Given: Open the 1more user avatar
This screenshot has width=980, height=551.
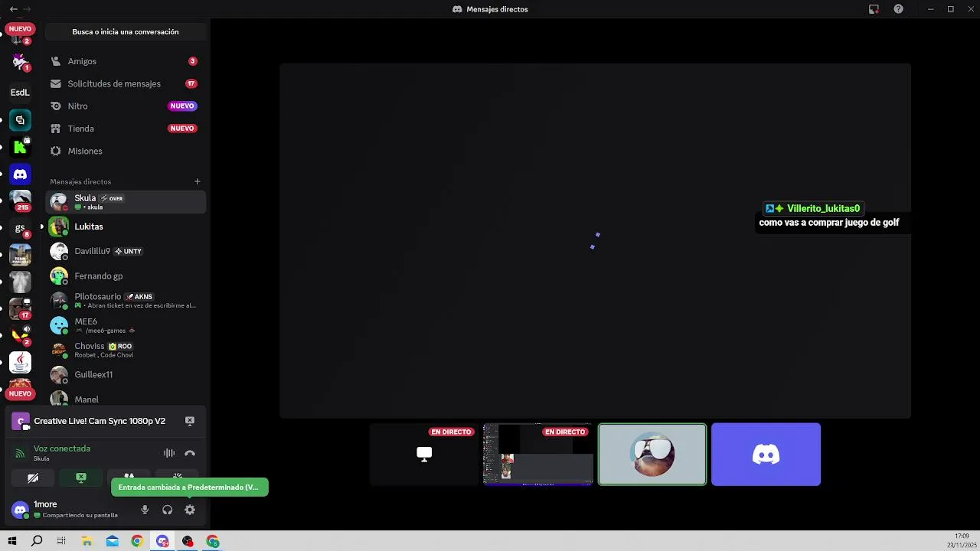Looking at the screenshot, I should pyautogui.click(x=21, y=510).
